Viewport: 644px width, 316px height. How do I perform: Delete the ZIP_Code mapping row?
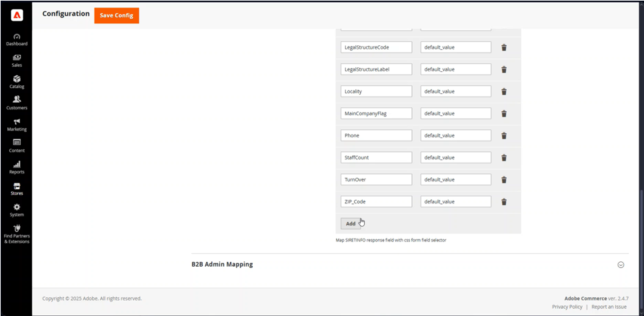click(x=504, y=201)
